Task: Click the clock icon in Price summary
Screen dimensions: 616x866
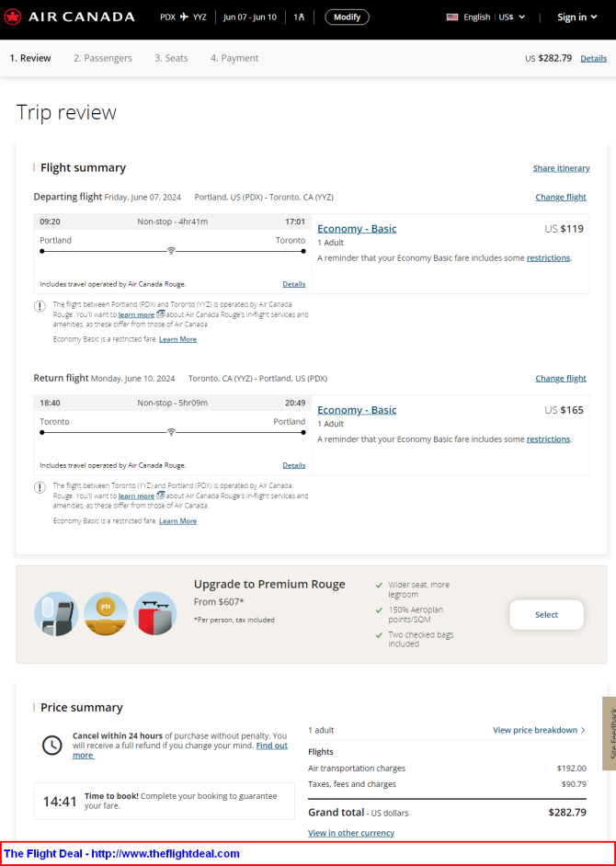Action: 51,745
